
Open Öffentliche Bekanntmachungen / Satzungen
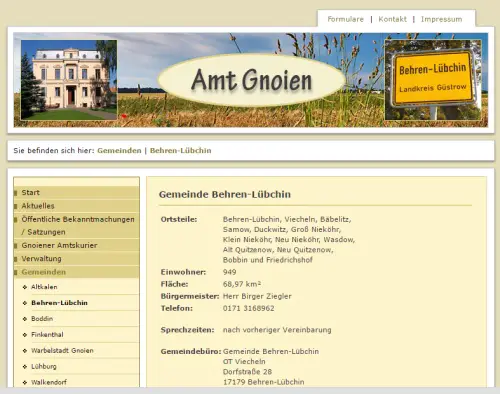tap(76, 226)
